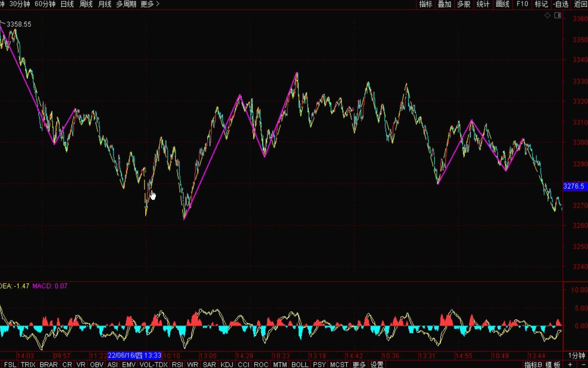Select the SAR indicator tab

tap(209, 364)
